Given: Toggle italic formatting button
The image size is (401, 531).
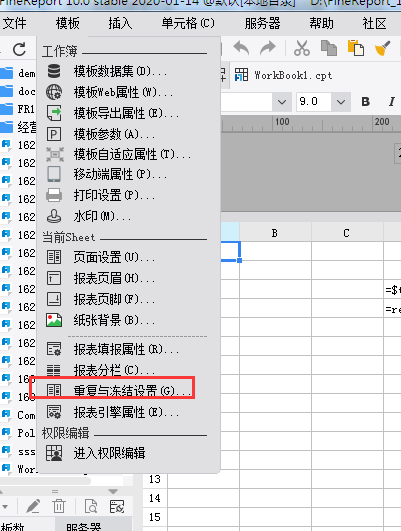Looking at the screenshot, I should 392,102.
